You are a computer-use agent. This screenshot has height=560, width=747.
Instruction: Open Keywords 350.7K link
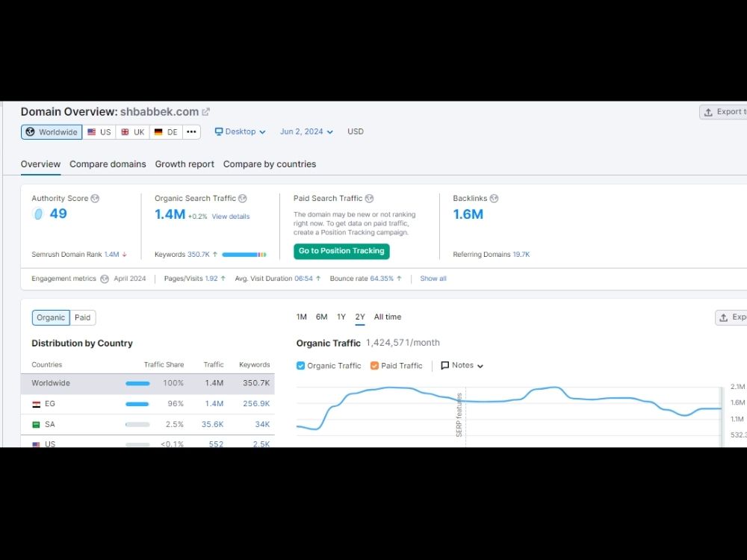coord(199,255)
